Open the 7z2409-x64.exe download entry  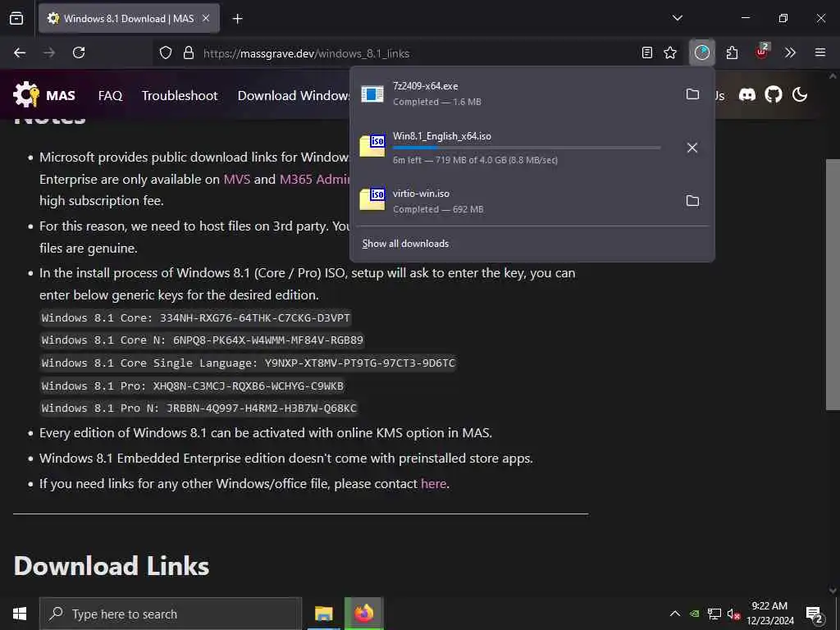(x=514, y=94)
